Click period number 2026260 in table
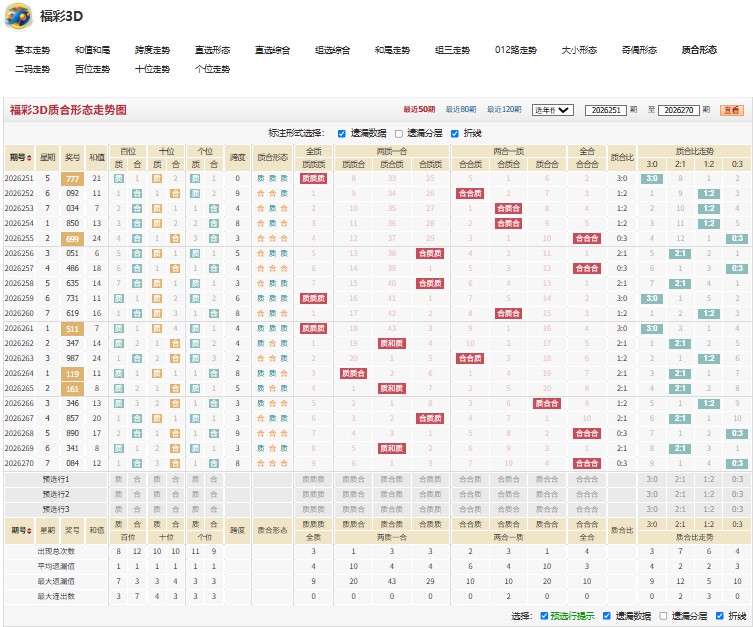The height and width of the screenshot is (627, 753). pyautogui.click(x=19, y=314)
